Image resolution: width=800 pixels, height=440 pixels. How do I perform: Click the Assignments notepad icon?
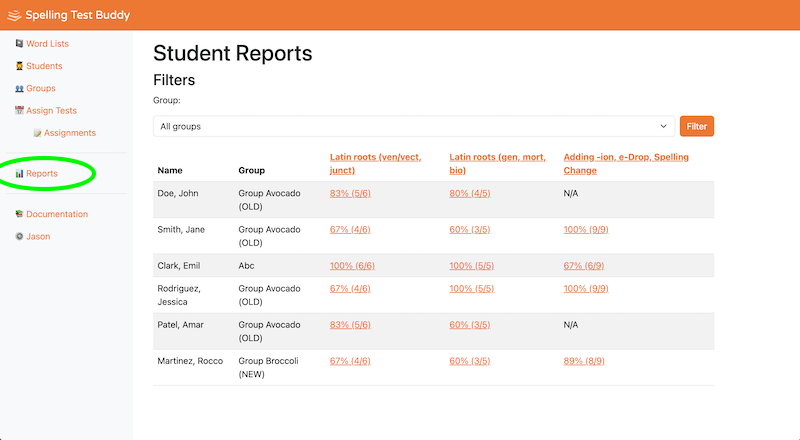pos(37,133)
